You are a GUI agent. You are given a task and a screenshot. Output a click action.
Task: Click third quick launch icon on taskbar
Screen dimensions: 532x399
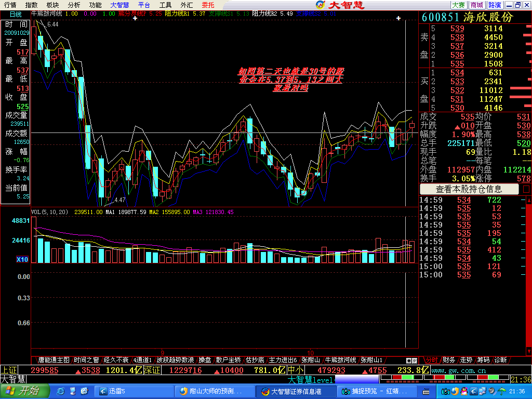[x=85, y=391]
